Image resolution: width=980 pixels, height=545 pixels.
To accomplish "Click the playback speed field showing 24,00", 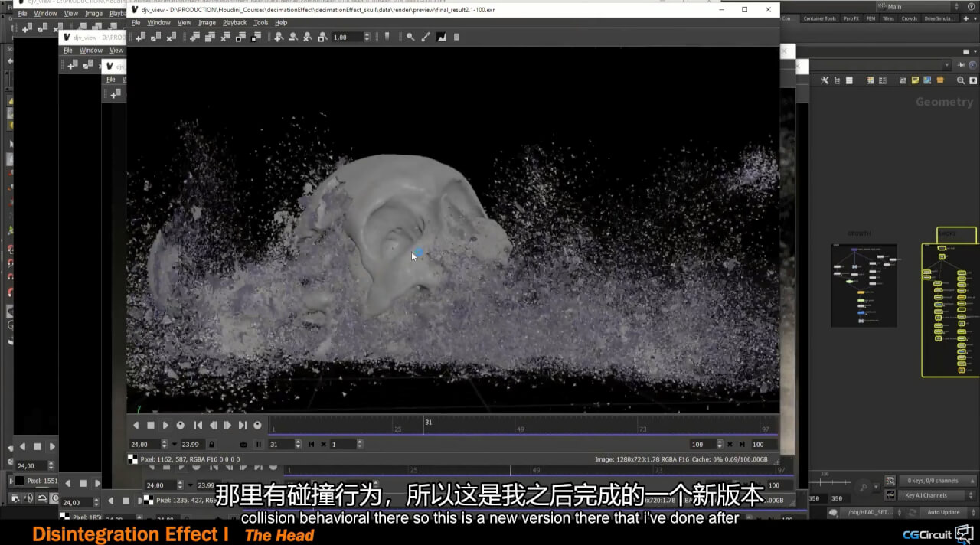I will 145,444.
